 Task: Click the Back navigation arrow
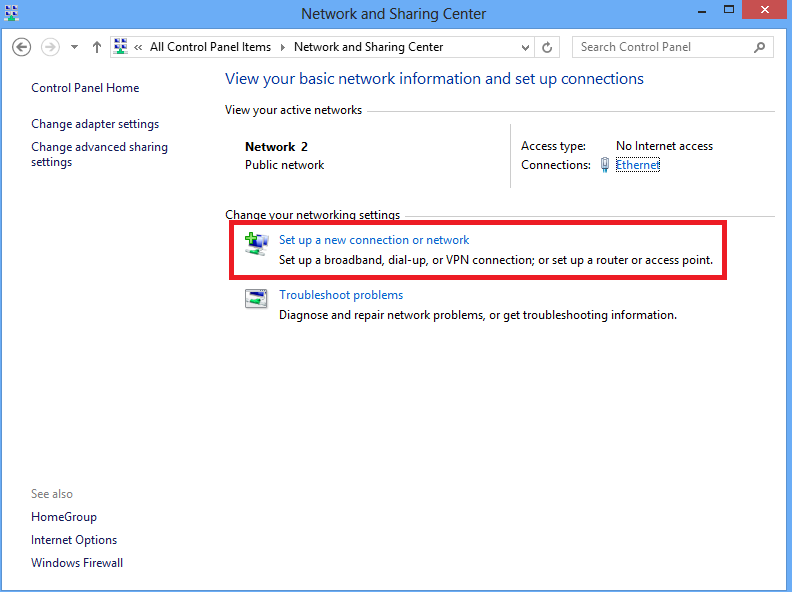click(22, 47)
